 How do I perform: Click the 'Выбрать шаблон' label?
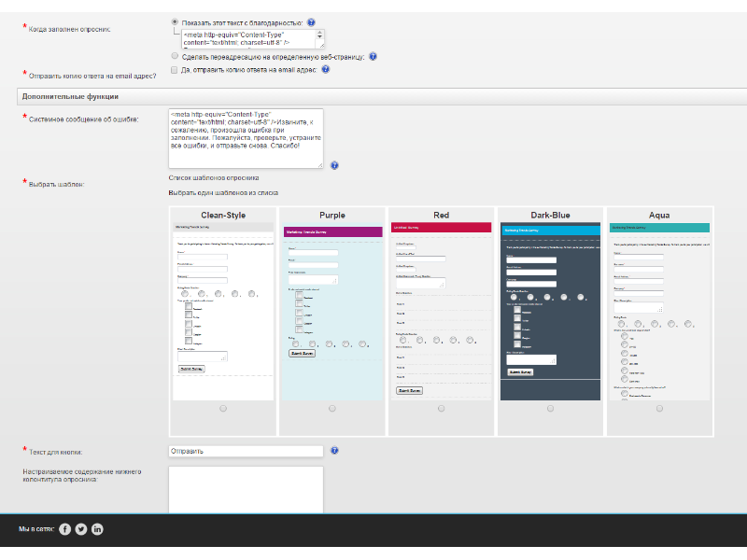tap(57, 184)
